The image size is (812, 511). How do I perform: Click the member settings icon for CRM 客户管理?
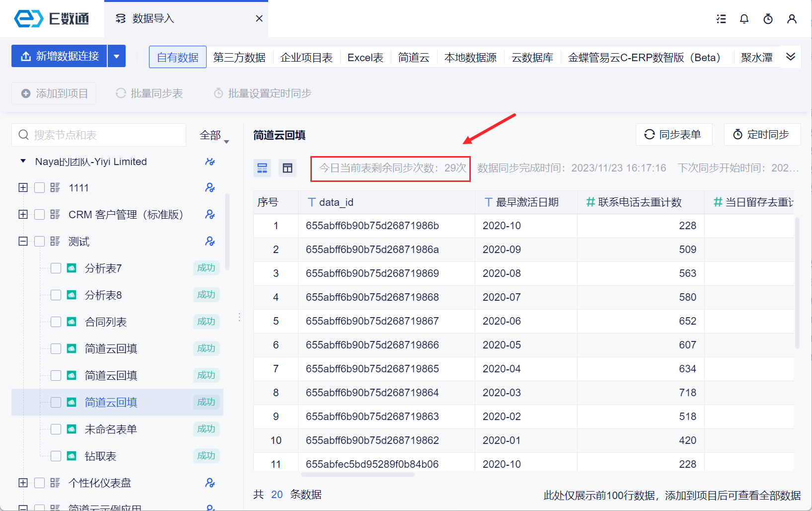tap(210, 214)
